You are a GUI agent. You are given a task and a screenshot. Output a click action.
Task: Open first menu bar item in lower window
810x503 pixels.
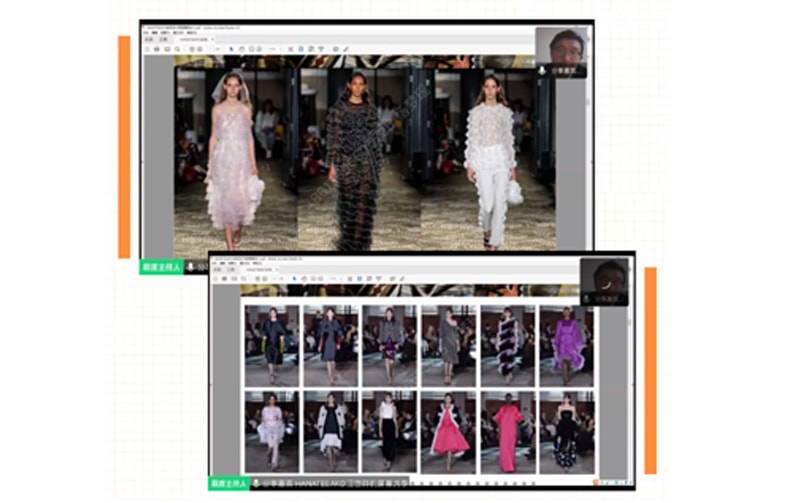click(214, 263)
